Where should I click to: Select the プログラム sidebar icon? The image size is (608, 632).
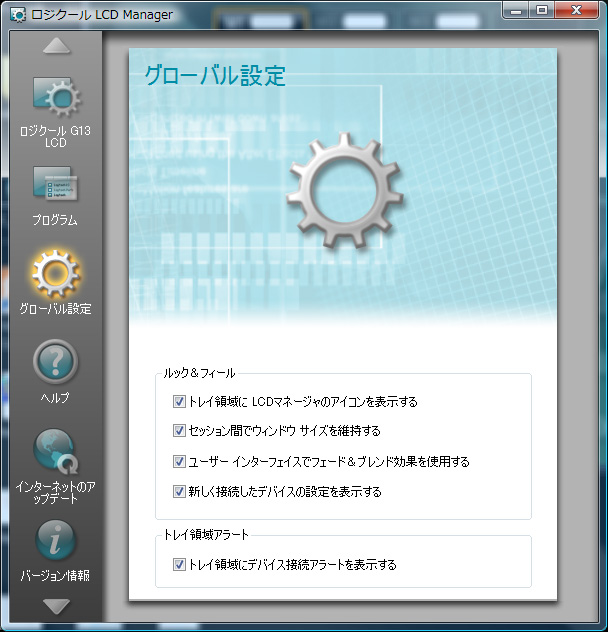coord(55,185)
